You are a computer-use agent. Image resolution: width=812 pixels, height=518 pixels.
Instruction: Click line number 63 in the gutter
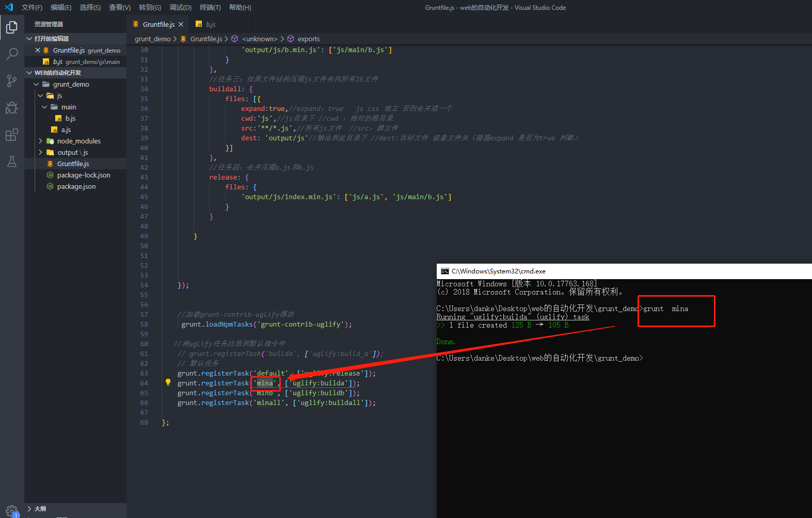click(x=144, y=373)
